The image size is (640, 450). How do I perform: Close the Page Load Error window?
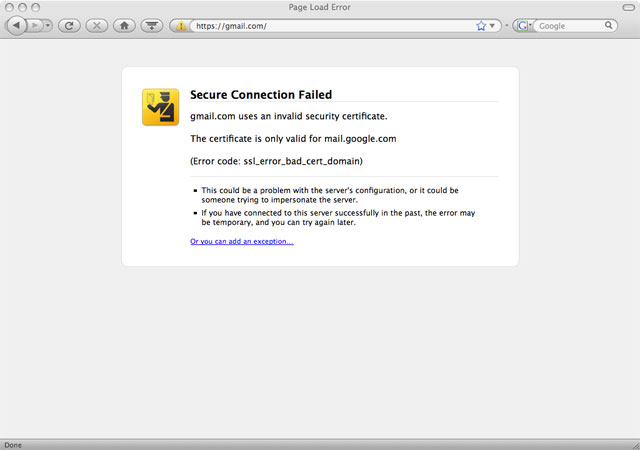click(x=9, y=7)
